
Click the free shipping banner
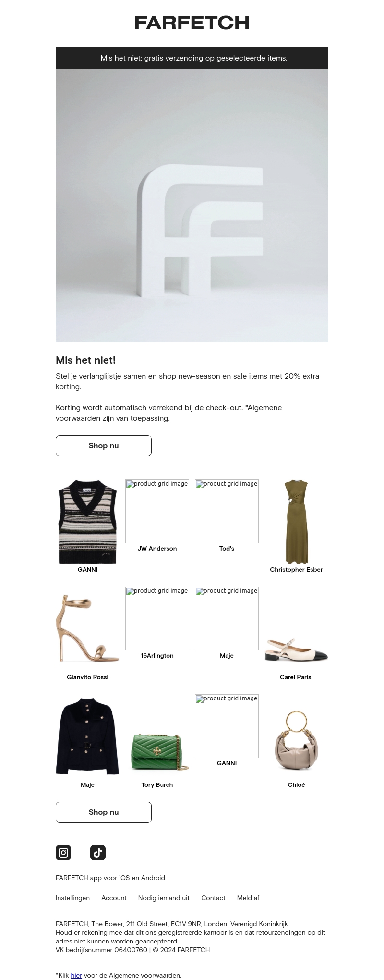pyautogui.click(x=192, y=58)
